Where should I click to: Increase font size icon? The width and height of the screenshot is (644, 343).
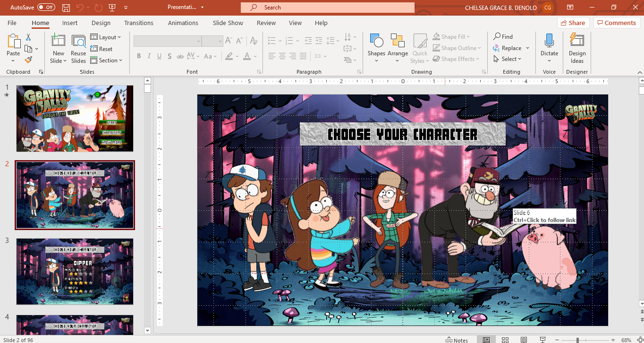pos(229,41)
